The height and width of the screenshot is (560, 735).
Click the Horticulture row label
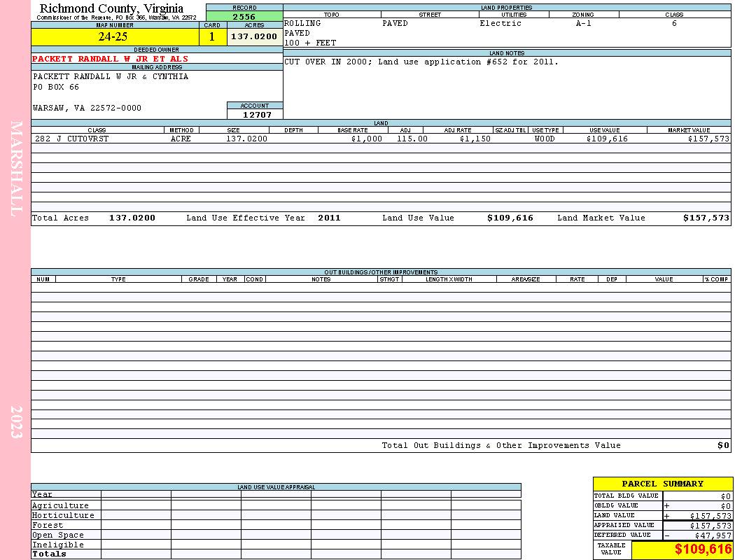pyautogui.click(x=63, y=515)
